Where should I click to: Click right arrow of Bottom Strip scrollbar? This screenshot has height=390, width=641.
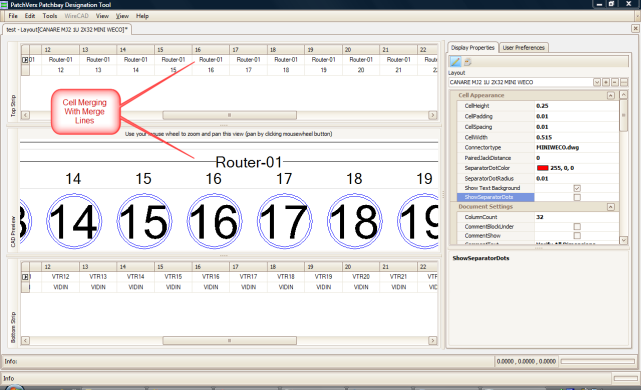(x=433, y=341)
